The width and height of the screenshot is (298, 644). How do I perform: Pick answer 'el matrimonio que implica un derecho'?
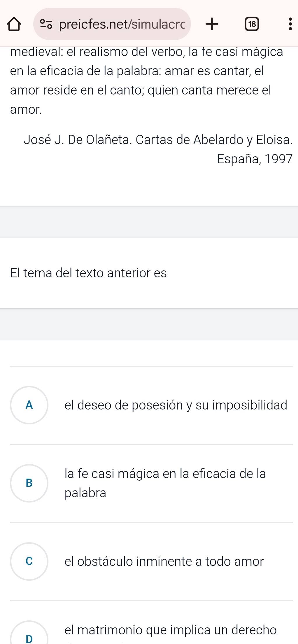coord(171,630)
